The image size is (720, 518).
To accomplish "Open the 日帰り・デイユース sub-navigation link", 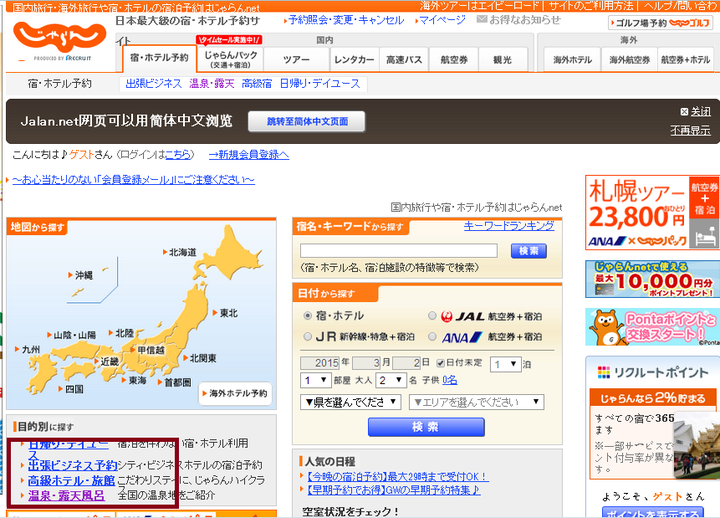I will [320, 84].
